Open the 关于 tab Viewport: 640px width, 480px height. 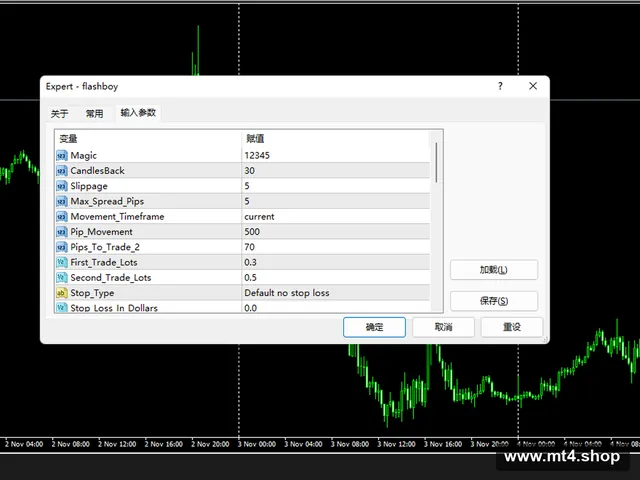tap(60, 113)
